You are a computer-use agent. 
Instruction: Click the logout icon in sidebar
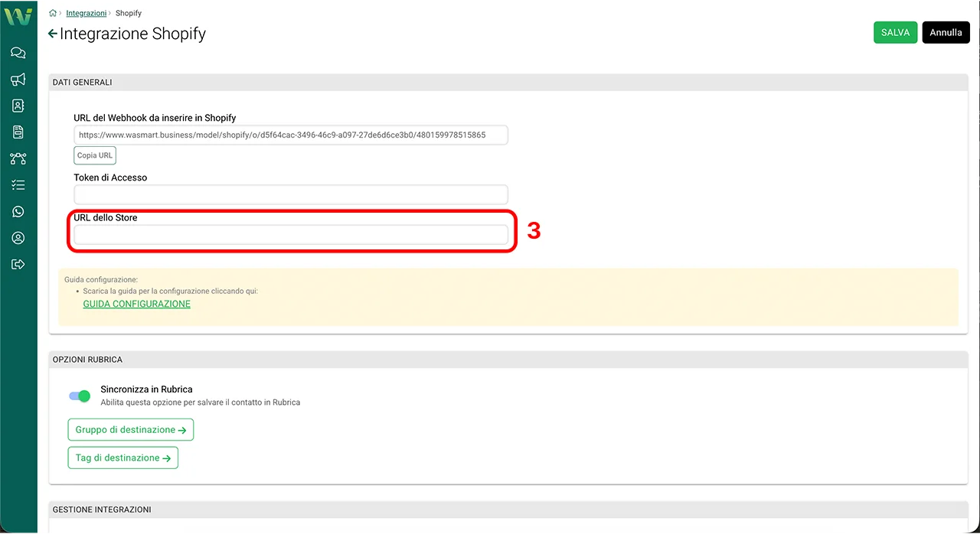pyautogui.click(x=18, y=265)
